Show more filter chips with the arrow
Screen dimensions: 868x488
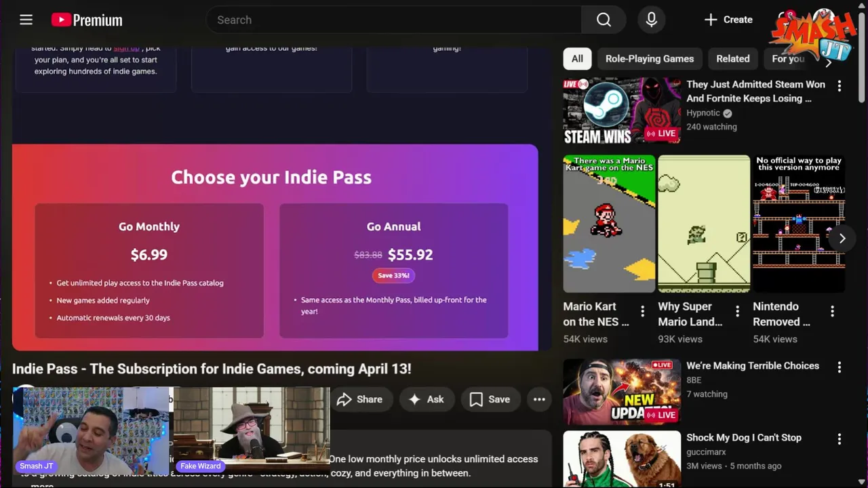pyautogui.click(x=828, y=62)
